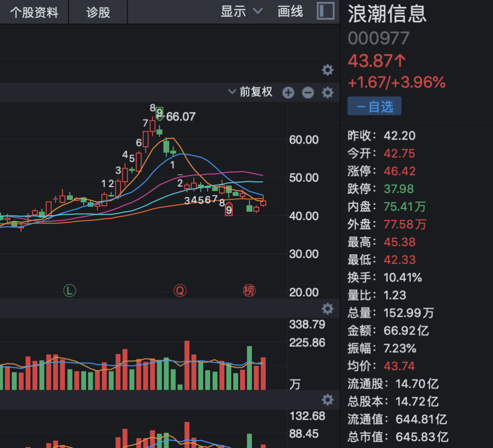The image size is (493, 448).
Task: Click the stock code 000977
Action: [x=379, y=38]
